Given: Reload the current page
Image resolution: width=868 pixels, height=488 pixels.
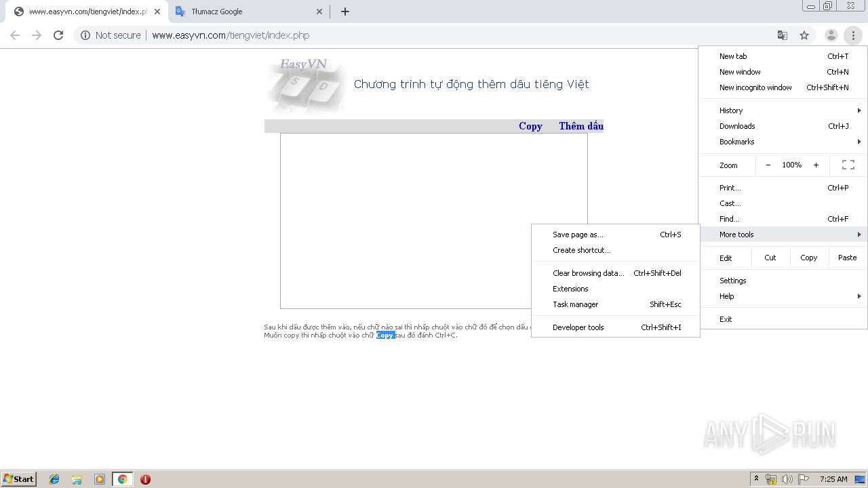Looking at the screenshot, I should click(58, 35).
